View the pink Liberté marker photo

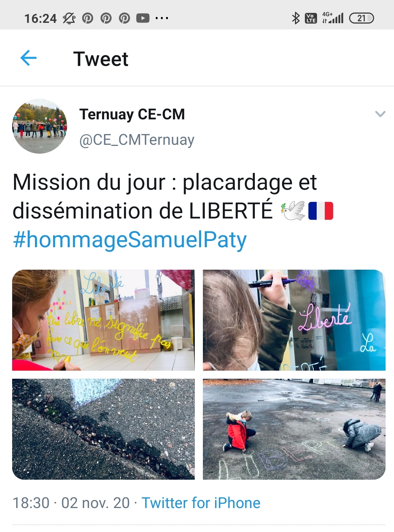294,320
